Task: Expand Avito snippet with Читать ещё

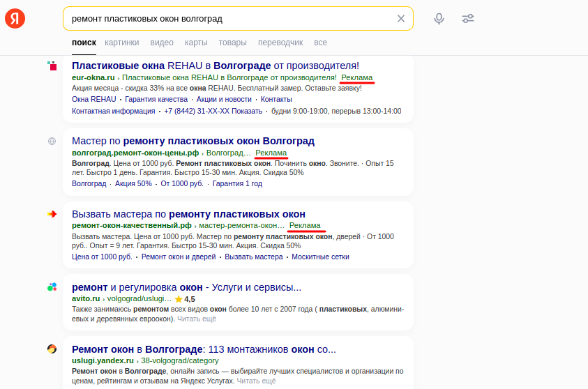Action: (197, 319)
